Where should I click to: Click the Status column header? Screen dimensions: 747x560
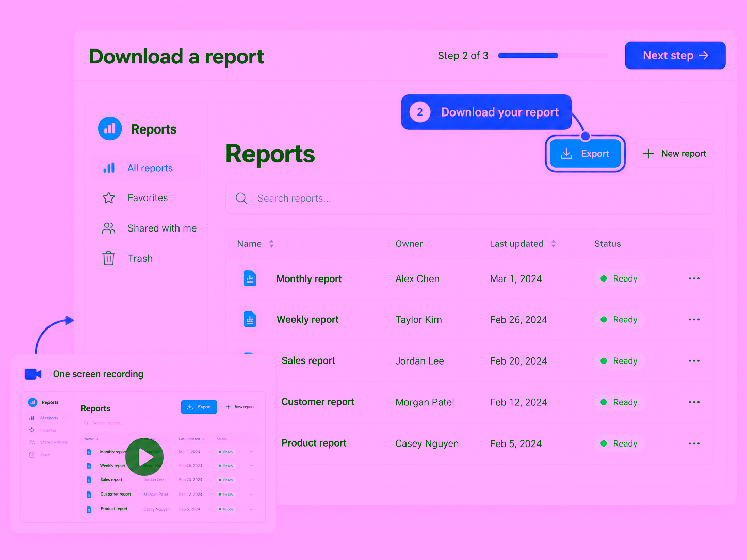tap(608, 244)
